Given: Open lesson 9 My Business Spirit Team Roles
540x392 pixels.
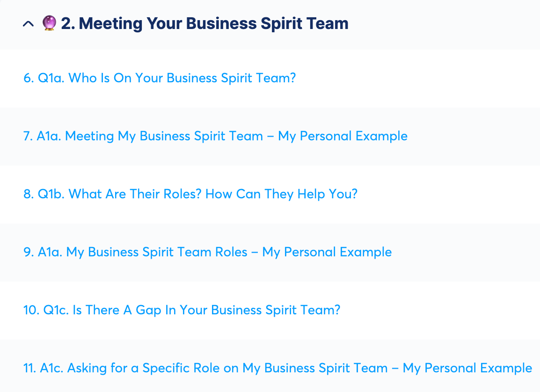Looking at the screenshot, I should pos(207,252).
